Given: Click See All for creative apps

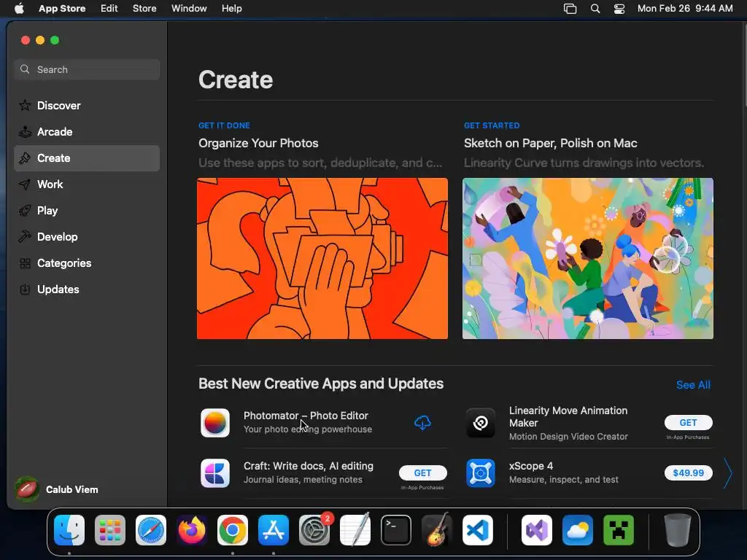Looking at the screenshot, I should [693, 385].
